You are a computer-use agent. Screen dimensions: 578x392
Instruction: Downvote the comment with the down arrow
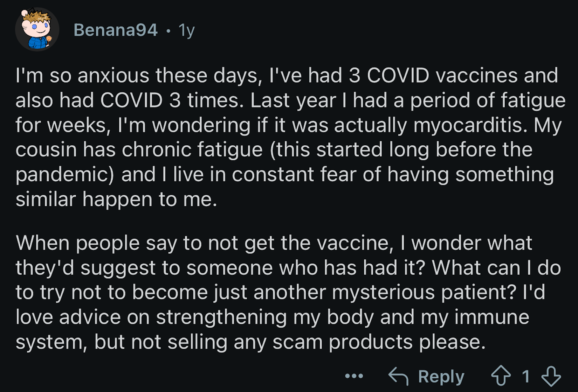pyautogui.click(x=551, y=376)
